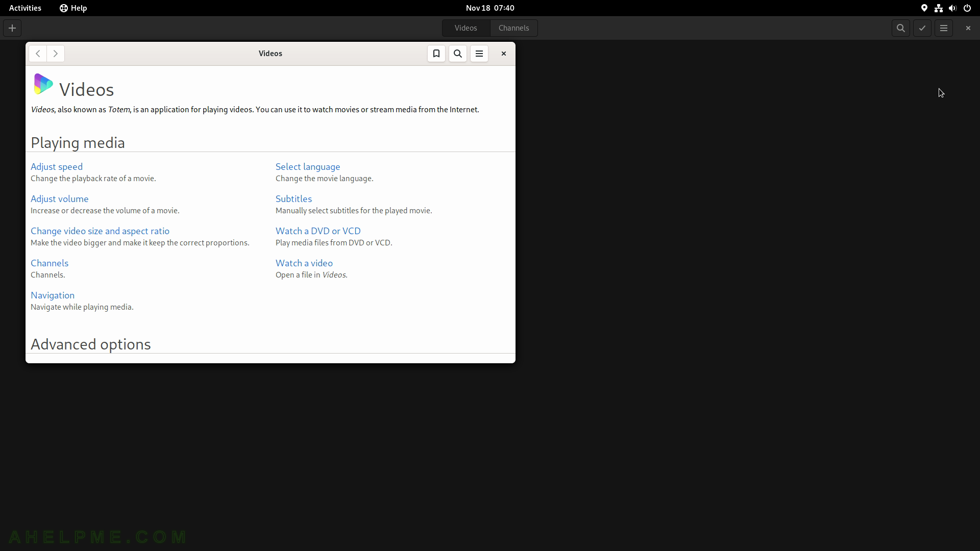Open Change video size and aspect ratio
The height and width of the screenshot is (551, 980).
click(x=100, y=231)
